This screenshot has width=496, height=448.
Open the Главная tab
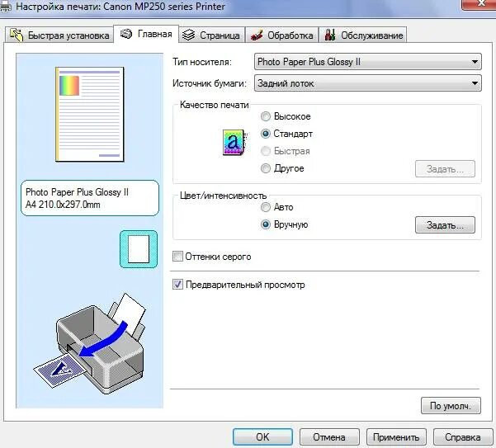click(x=146, y=34)
